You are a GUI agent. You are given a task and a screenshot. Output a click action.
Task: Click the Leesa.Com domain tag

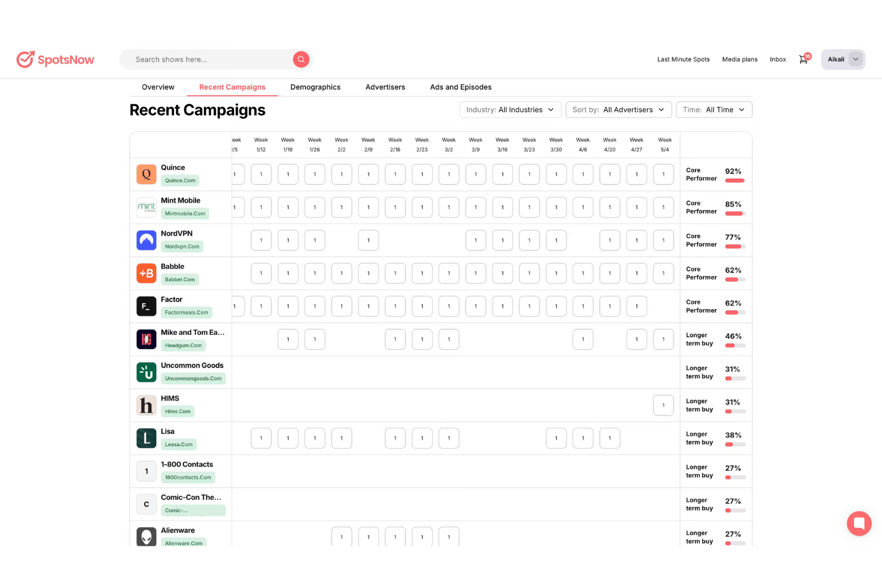[179, 444]
